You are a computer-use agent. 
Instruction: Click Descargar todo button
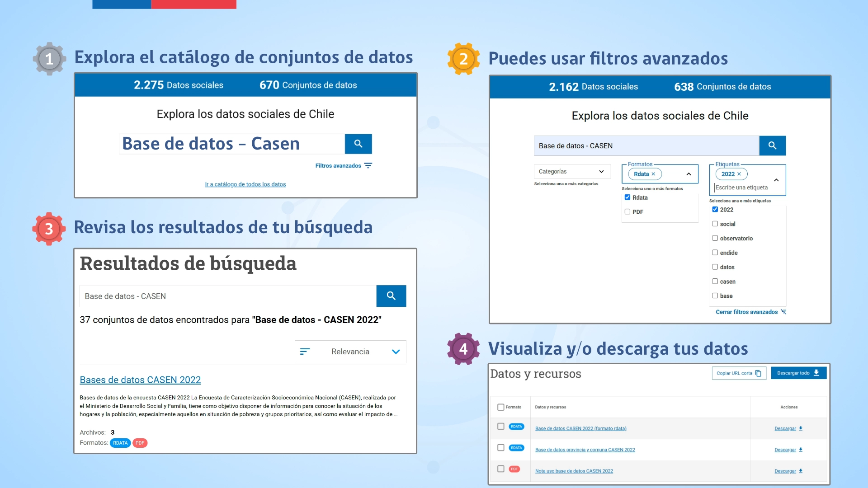798,373
